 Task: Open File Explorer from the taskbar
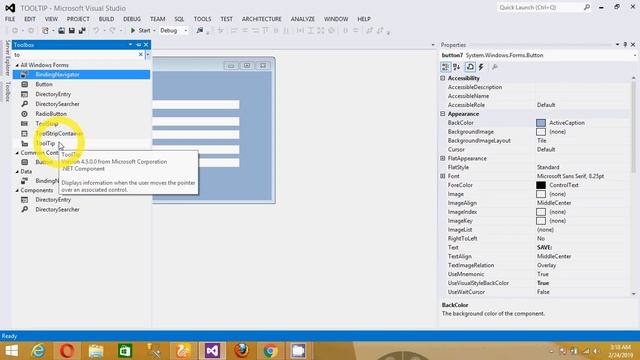pyautogui.click(x=96, y=351)
